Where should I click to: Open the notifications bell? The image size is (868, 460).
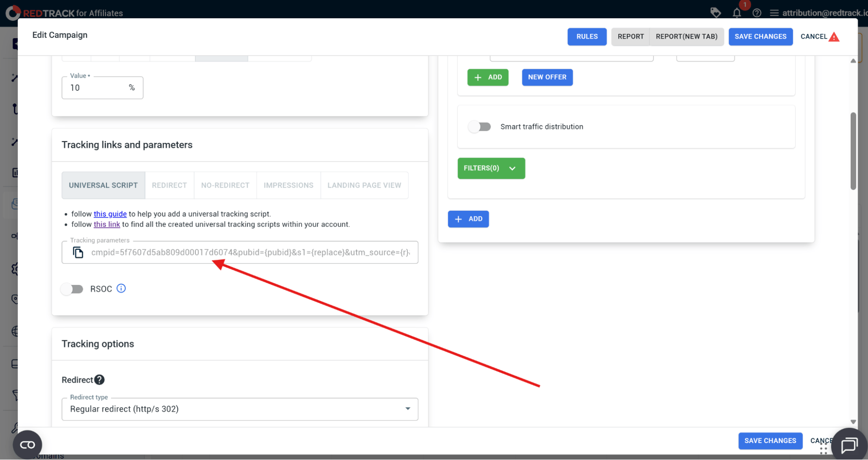point(737,13)
